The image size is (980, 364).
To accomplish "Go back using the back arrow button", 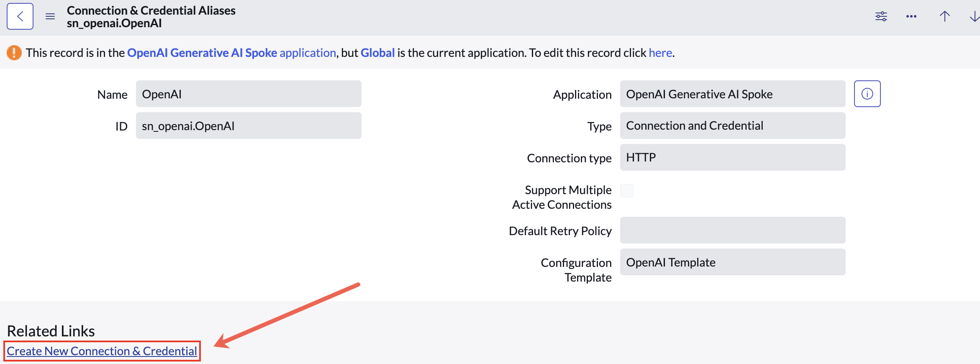I will 20,16.
